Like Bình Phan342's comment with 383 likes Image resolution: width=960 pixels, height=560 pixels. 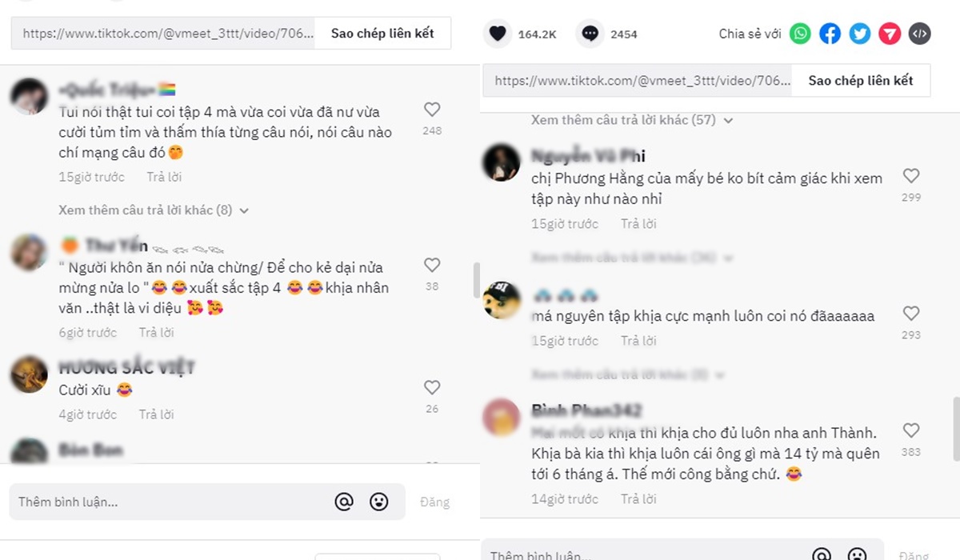tap(911, 431)
